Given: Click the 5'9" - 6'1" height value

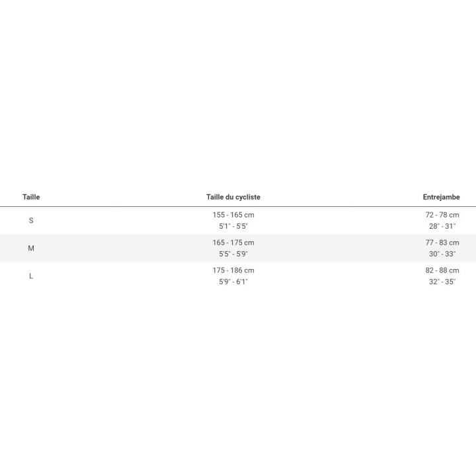Looking at the screenshot, I should (233, 282).
